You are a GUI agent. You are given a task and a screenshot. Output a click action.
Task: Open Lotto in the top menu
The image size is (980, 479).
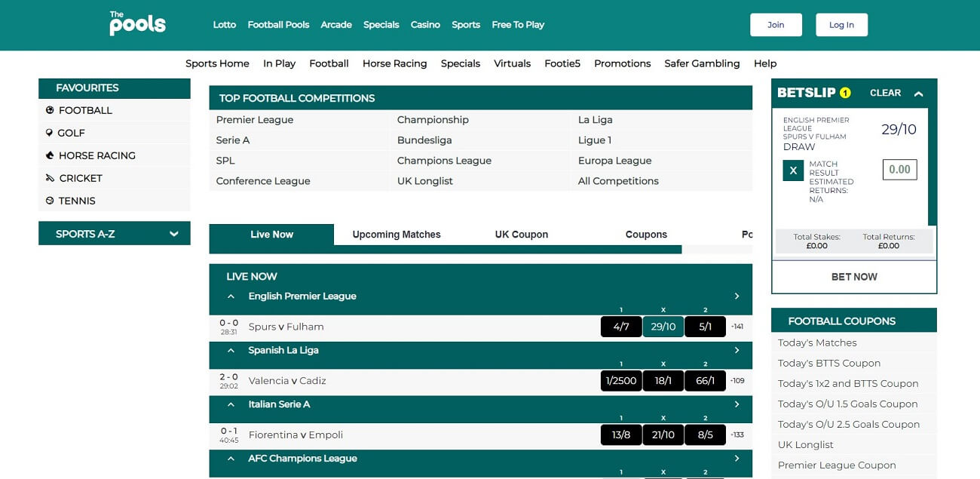pyautogui.click(x=225, y=25)
